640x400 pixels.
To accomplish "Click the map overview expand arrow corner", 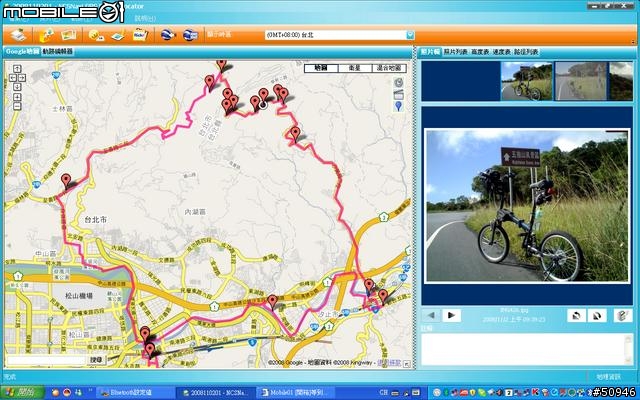I will coord(407,364).
